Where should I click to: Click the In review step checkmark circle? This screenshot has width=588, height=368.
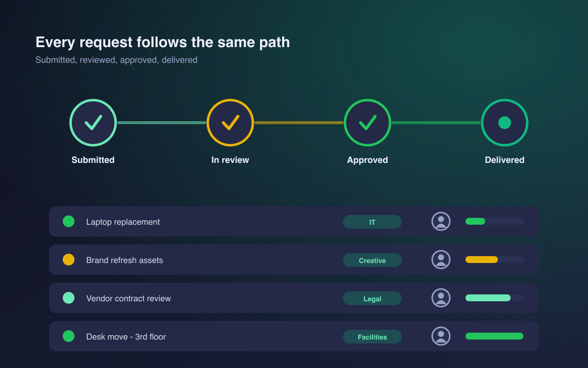230,123
